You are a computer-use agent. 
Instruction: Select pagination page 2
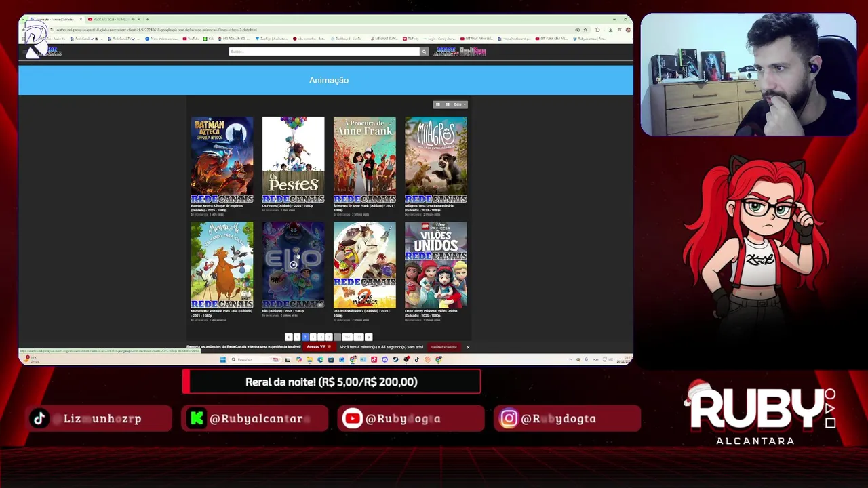(x=305, y=337)
